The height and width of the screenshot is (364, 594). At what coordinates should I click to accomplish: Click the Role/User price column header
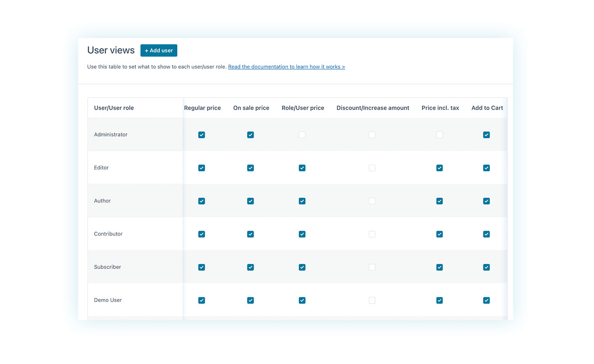coord(303,108)
